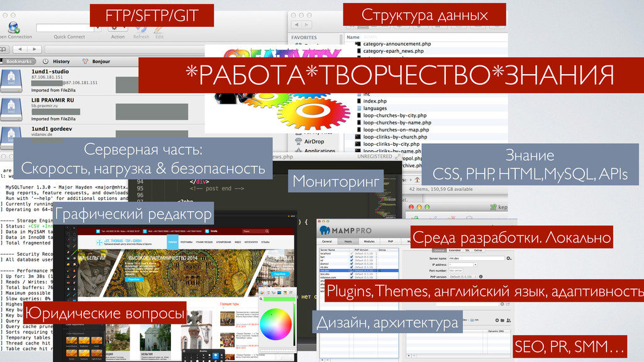Click the MAMP Server name field
This screenshot has height=362, width=644.
coord(476,258)
